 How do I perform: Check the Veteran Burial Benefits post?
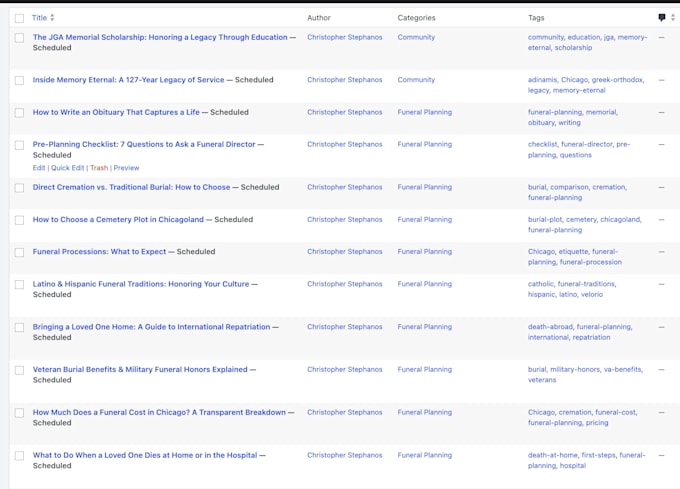pos(20,370)
